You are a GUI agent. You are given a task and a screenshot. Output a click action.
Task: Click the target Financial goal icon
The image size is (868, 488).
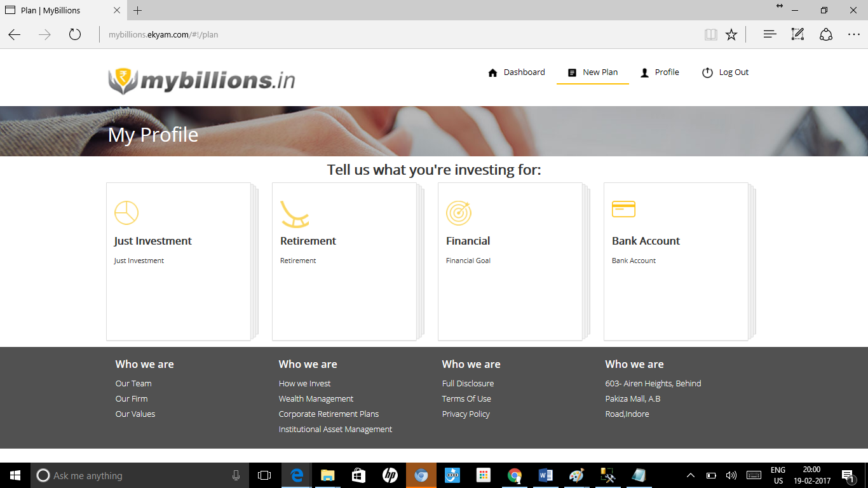click(x=458, y=213)
